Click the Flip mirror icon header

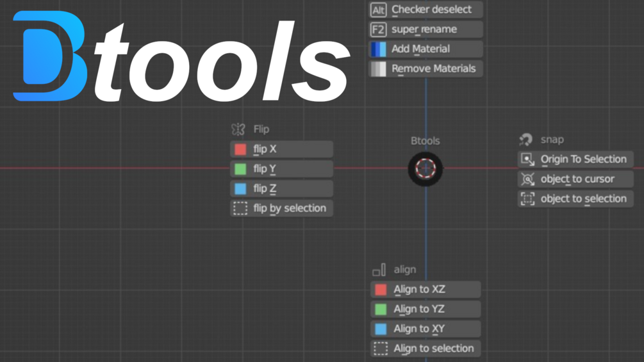[x=238, y=129]
